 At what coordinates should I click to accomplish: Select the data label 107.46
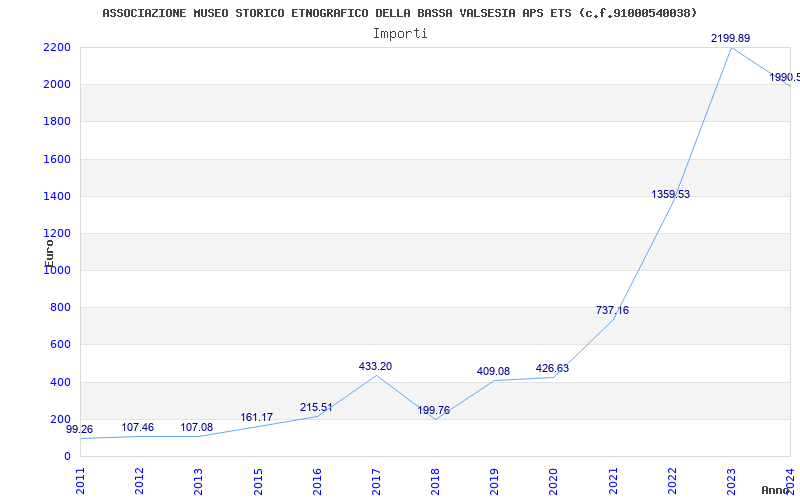tap(137, 428)
